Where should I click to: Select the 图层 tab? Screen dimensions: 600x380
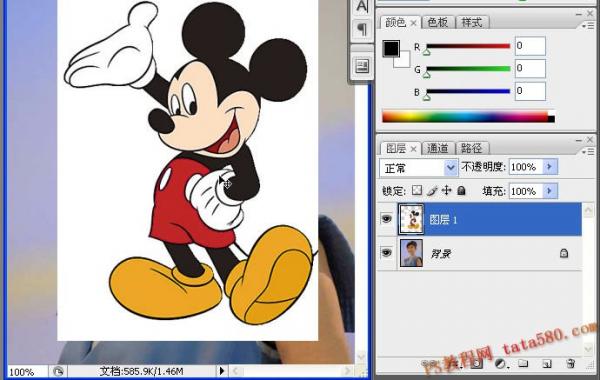396,148
